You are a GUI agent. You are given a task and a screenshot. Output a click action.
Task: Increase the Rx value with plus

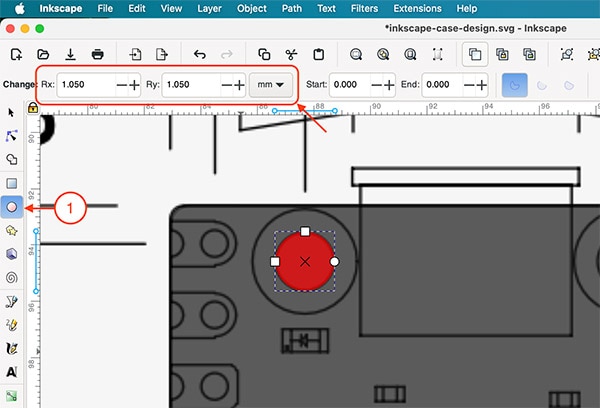click(x=135, y=86)
